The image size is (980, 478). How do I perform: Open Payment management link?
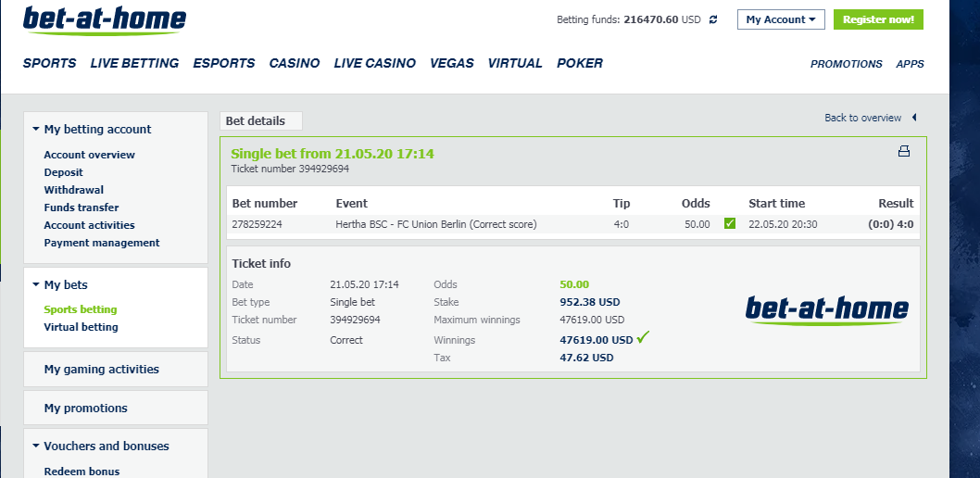click(x=102, y=243)
